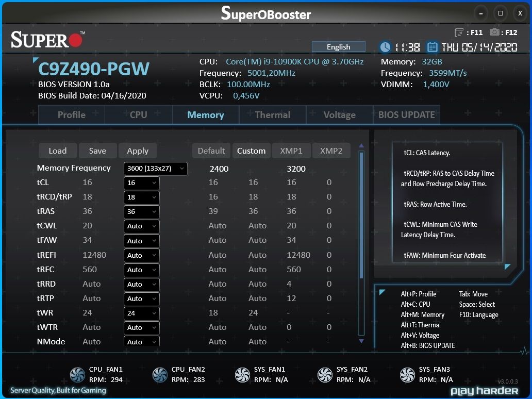This screenshot has width=532, height=399.
Task: Apply the memory settings
Action: [138, 151]
